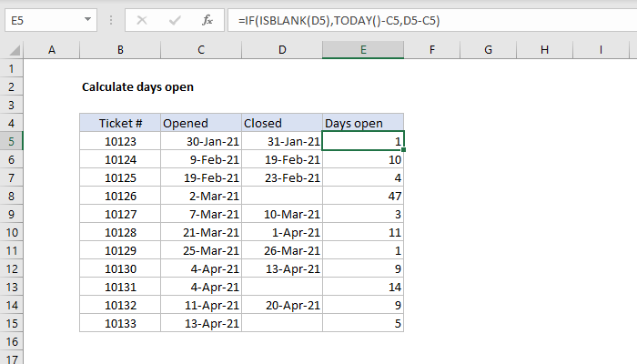This screenshot has width=637, height=364.
Task: Click into the formula bar text
Action: click(432, 20)
